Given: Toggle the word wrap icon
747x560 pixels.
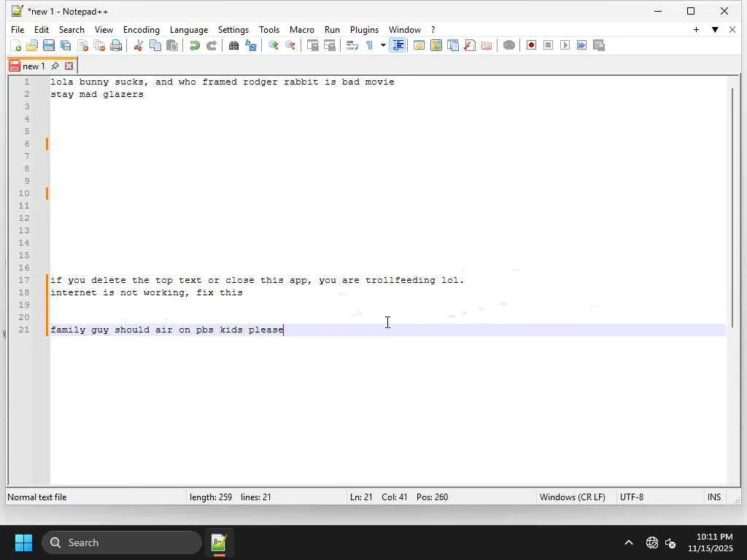Looking at the screenshot, I should [x=352, y=46].
